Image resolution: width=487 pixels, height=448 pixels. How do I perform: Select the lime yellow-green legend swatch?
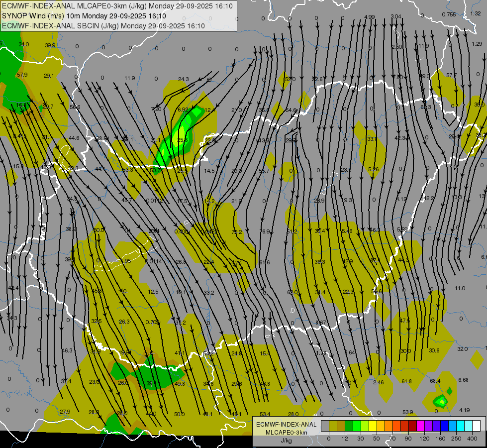tap(365, 426)
